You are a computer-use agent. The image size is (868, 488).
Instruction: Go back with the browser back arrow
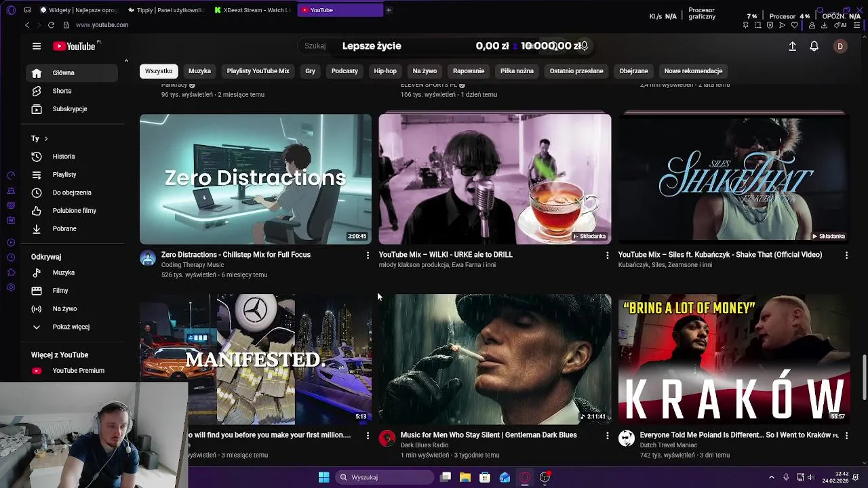pos(27,25)
